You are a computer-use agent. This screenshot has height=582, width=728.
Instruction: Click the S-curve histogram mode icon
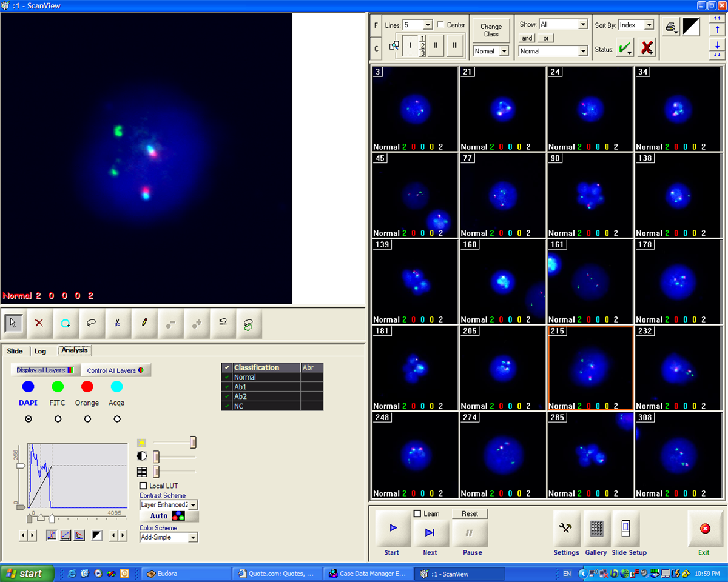pyautogui.click(x=52, y=535)
